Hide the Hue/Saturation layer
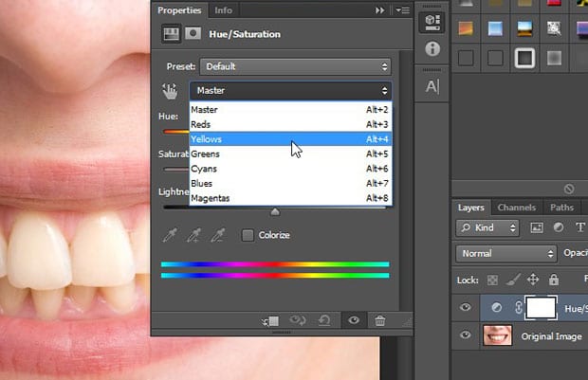Viewport: 588px width, 380px height. (x=466, y=308)
